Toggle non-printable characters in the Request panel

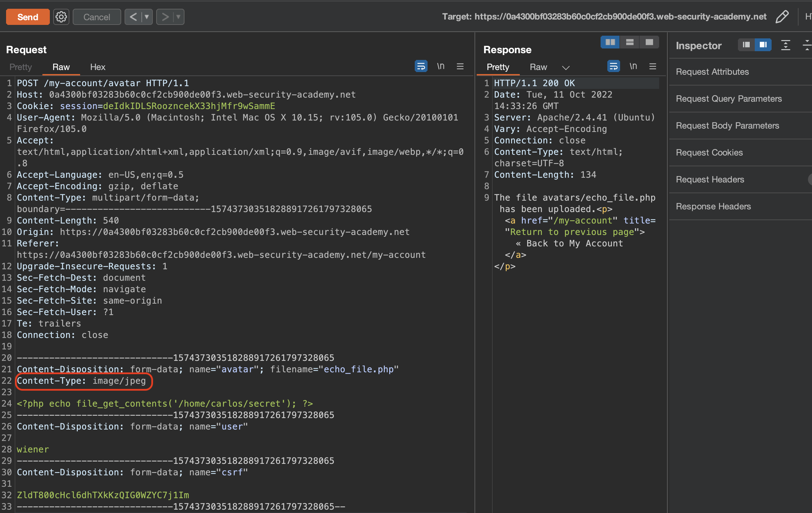coord(440,66)
